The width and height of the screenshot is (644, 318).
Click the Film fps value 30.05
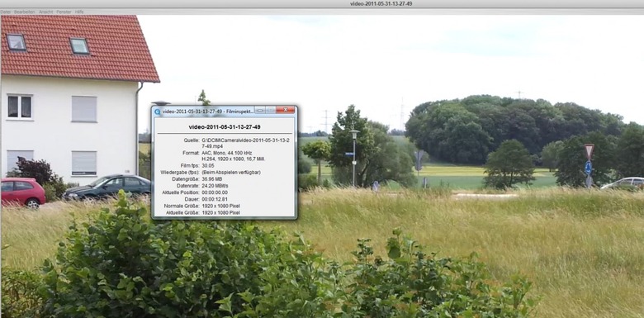coord(207,165)
